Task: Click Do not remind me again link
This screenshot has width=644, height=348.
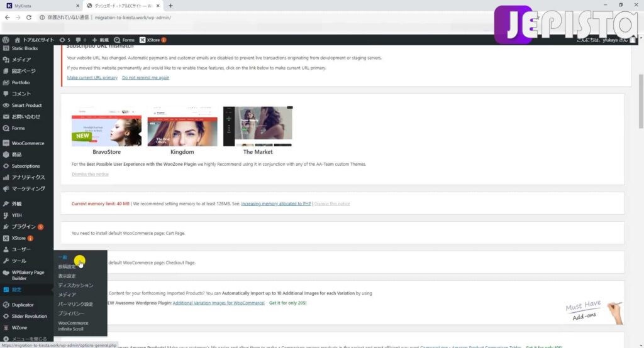Action: [145, 77]
